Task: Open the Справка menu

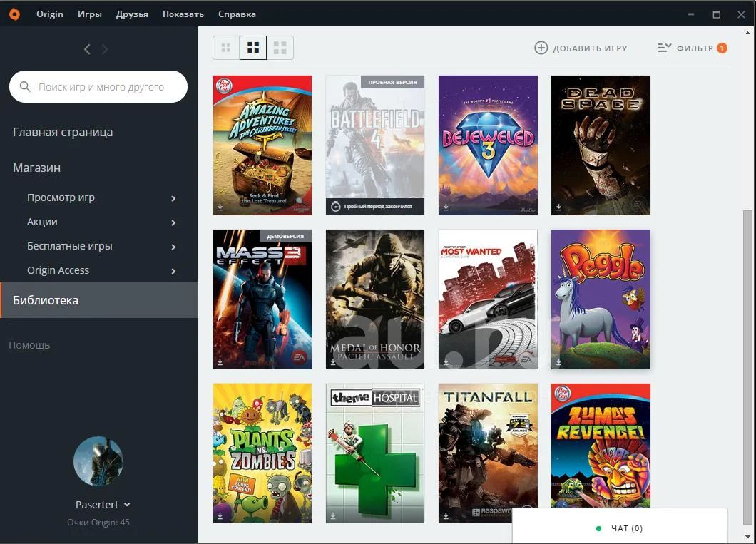Action: tap(237, 14)
